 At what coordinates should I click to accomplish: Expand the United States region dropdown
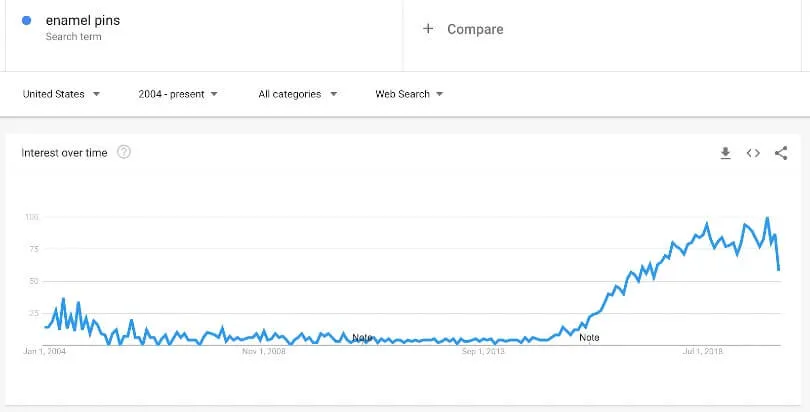coord(61,94)
